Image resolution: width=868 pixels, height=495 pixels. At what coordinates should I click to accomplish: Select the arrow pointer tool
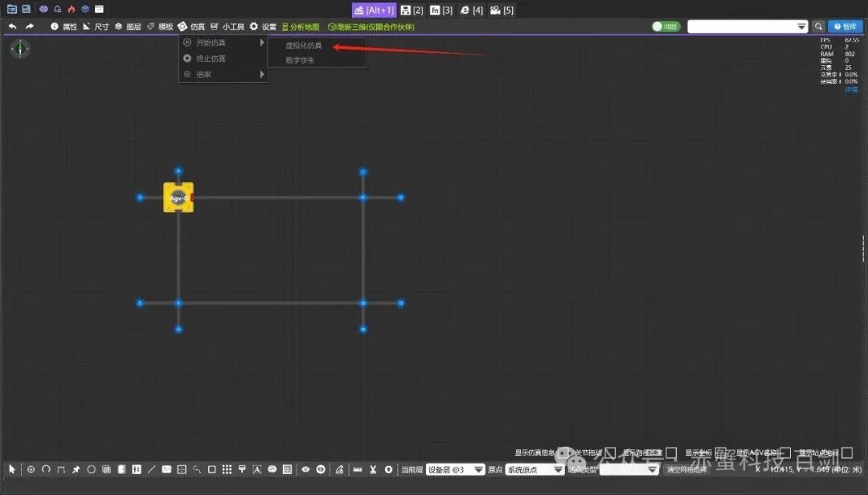click(12, 469)
